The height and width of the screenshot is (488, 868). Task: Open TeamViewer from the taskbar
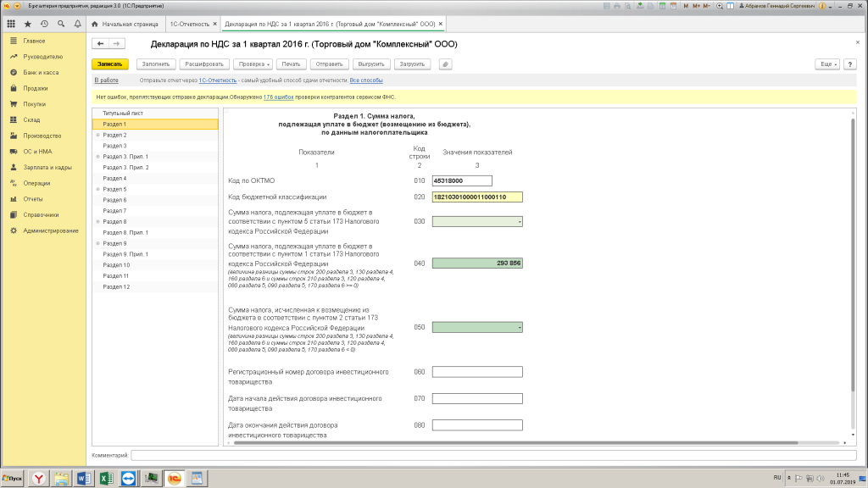128,478
